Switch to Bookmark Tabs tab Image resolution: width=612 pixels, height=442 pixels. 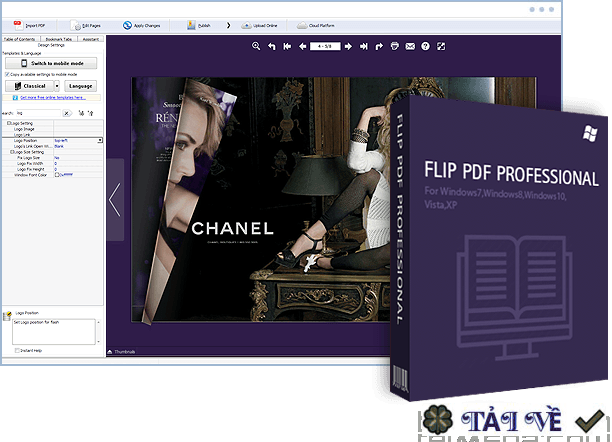point(59,39)
